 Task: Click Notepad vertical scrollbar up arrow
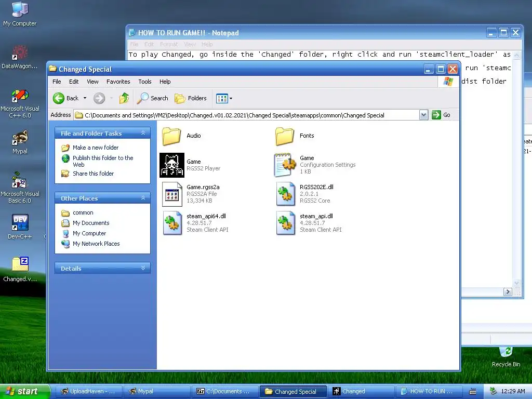tap(517, 55)
